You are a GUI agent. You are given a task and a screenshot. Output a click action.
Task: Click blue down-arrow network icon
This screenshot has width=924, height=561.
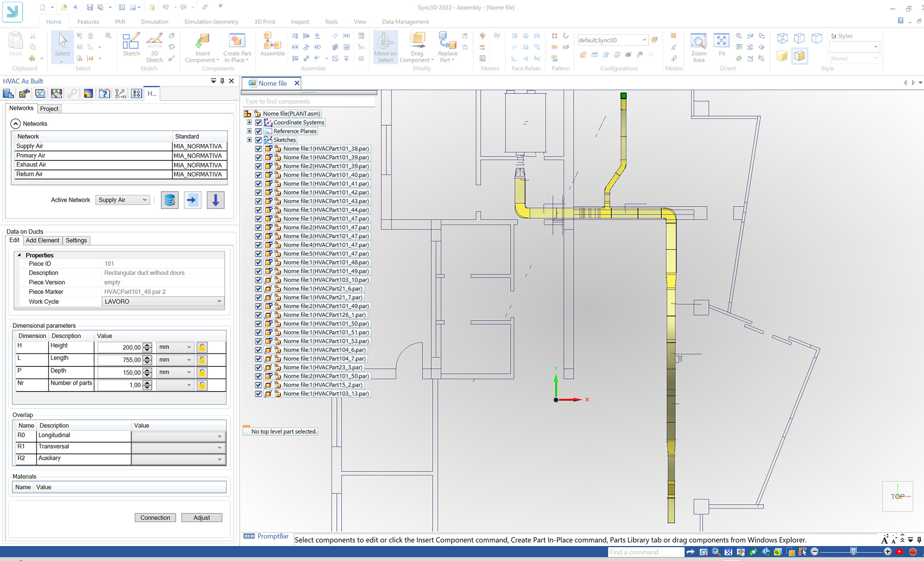pyautogui.click(x=216, y=200)
